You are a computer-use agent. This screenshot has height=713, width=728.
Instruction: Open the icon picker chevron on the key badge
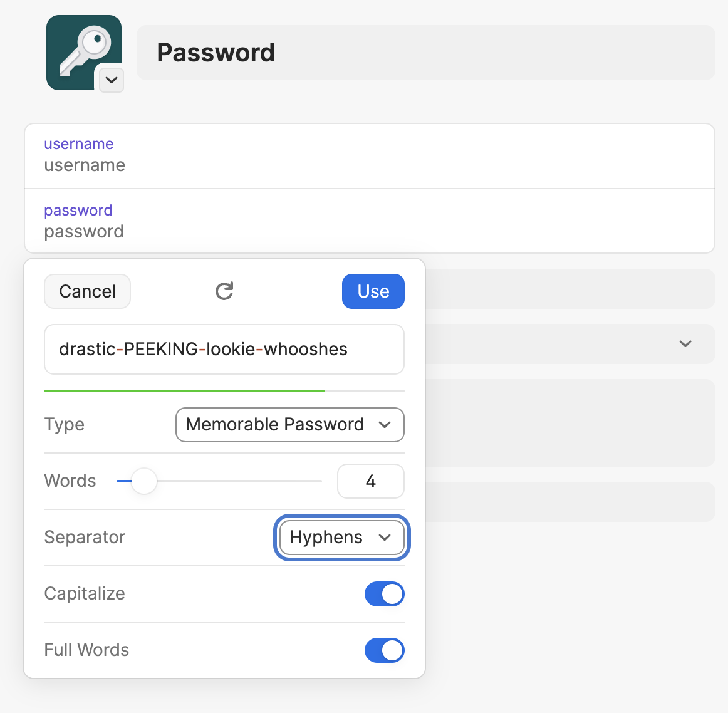[x=110, y=80]
